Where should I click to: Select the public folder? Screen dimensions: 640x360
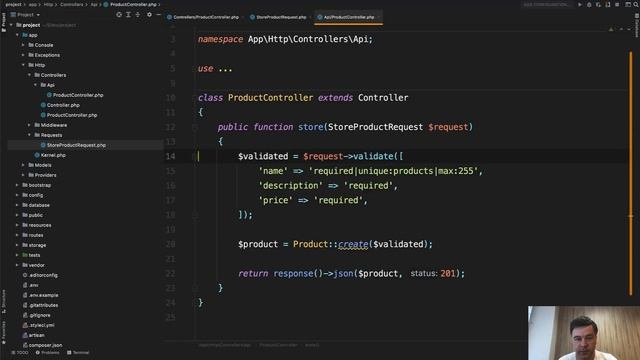point(33,215)
